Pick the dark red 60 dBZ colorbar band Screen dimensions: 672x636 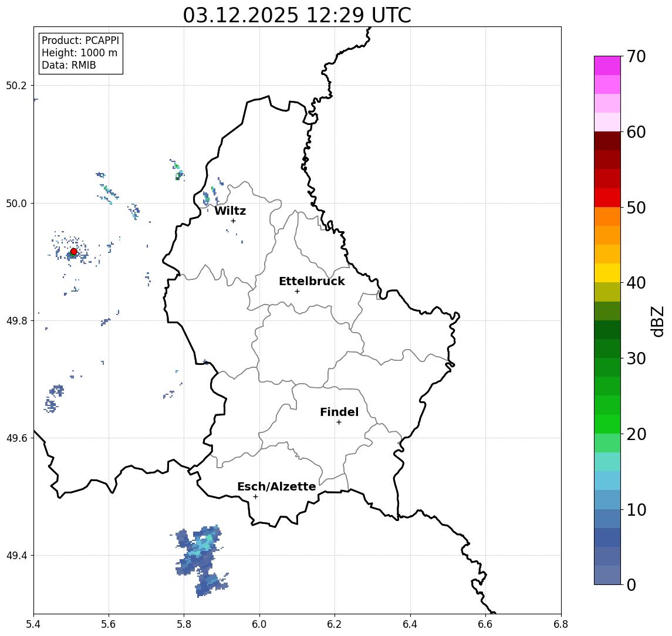607,141
